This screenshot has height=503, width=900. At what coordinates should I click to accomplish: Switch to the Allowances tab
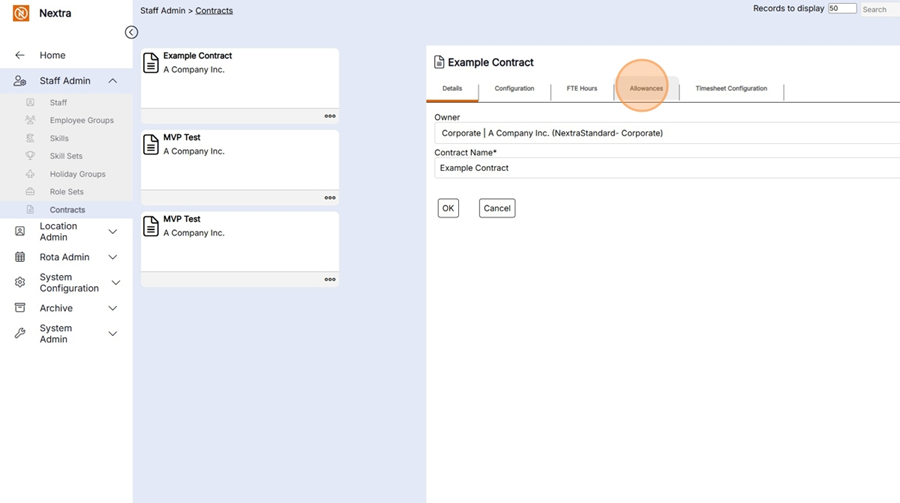[x=646, y=88]
